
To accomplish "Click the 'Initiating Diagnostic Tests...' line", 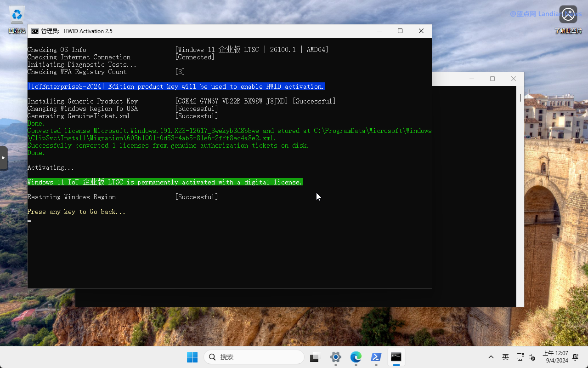I will point(82,64).
